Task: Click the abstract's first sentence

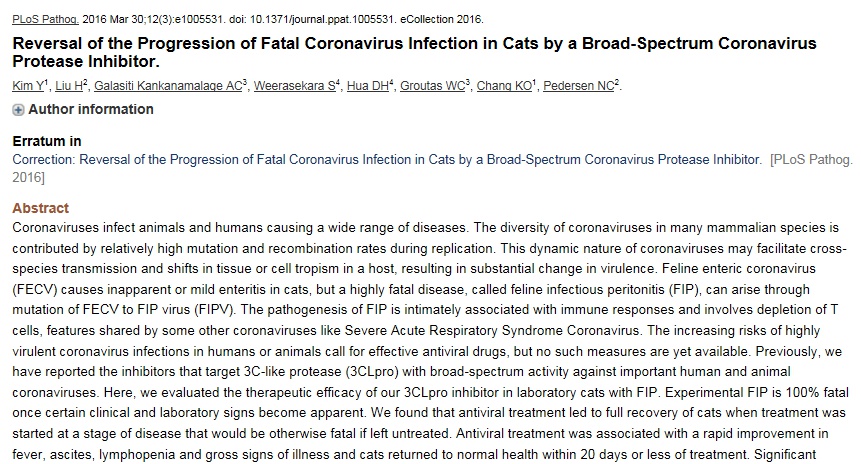Action: [240, 227]
